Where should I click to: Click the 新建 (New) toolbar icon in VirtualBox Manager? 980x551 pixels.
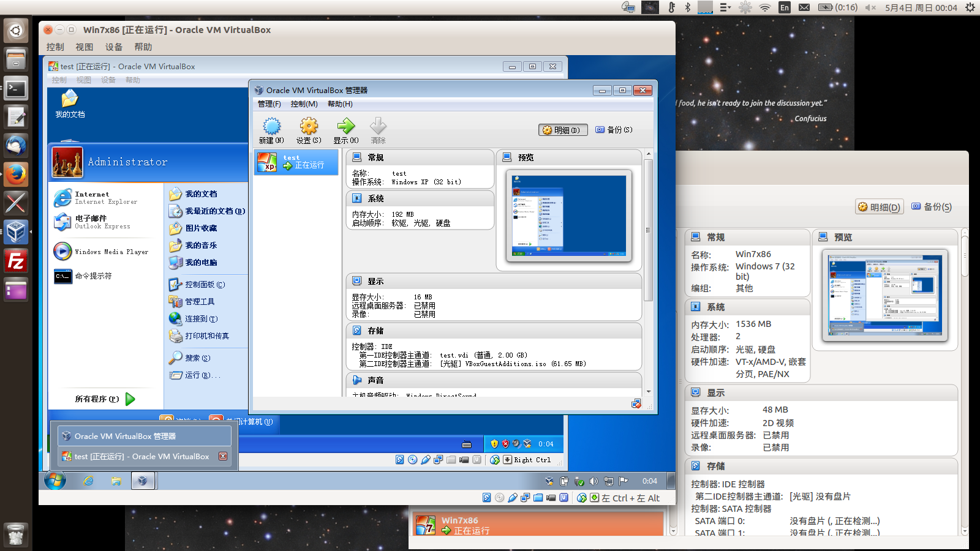pyautogui.click(x=271, y=130)
